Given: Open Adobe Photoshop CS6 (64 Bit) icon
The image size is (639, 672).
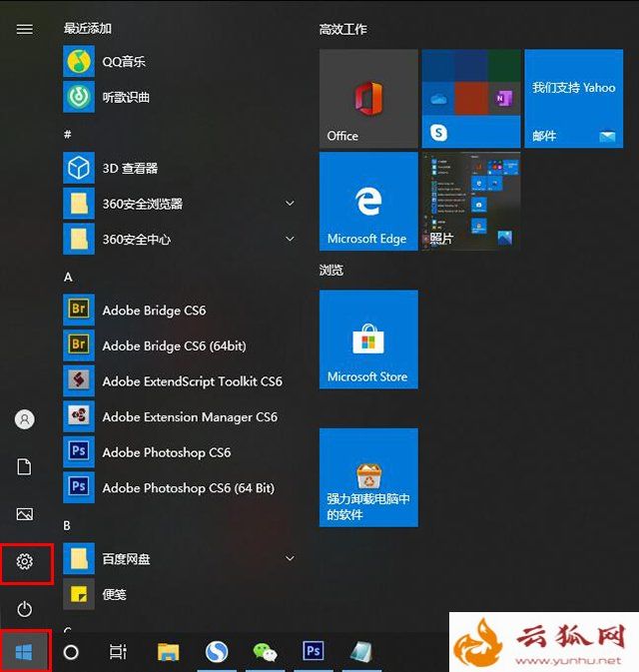Looking at the screenshot, I should pyautogui.click(x=79, y=487).
